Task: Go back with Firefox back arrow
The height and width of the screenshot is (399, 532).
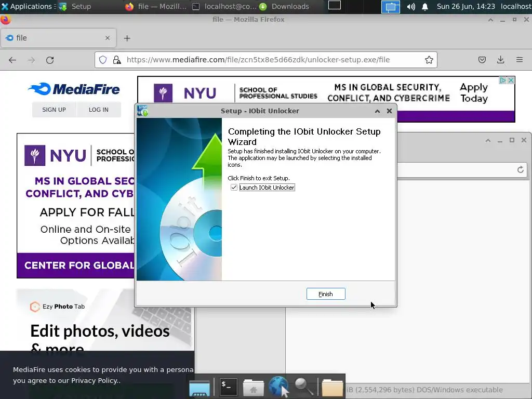Action: pos(12,60)
